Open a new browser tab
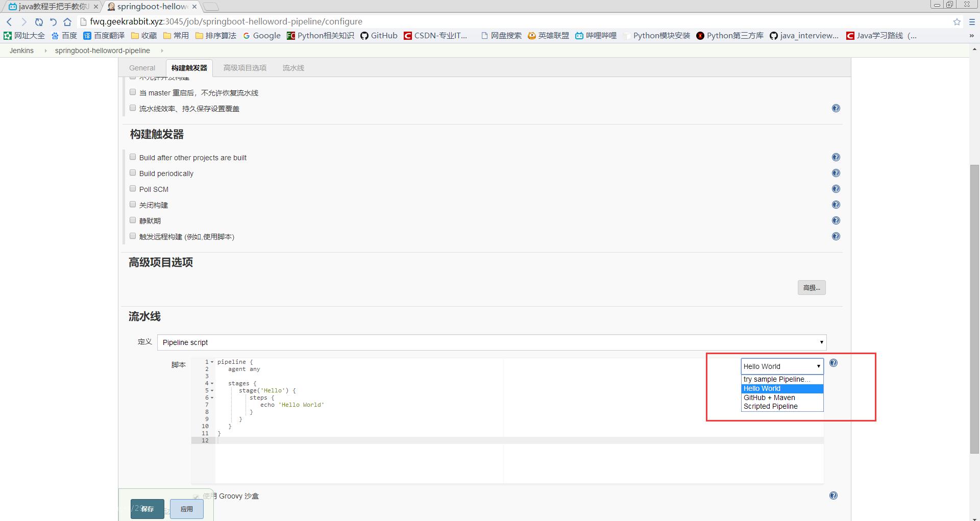Viewport: 980px width, 521px height. pos(210,7)
